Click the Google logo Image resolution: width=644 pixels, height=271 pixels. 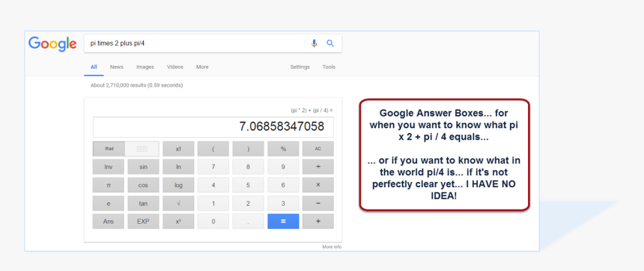52,44
